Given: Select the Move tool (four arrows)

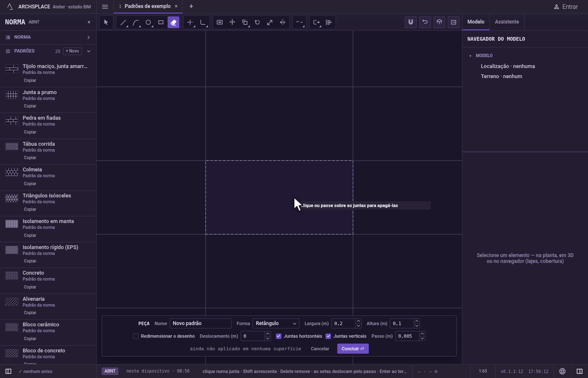Looking at the screenshot, I should (232, 22).
